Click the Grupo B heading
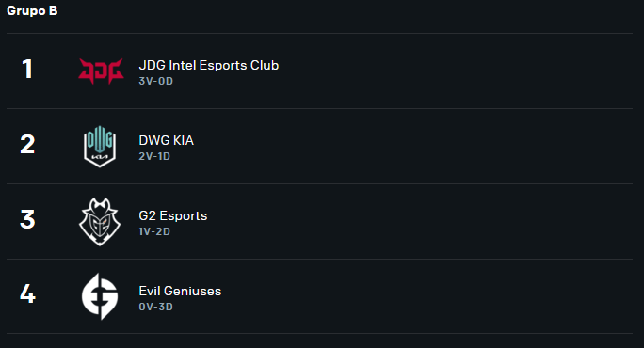 (32, 10)
